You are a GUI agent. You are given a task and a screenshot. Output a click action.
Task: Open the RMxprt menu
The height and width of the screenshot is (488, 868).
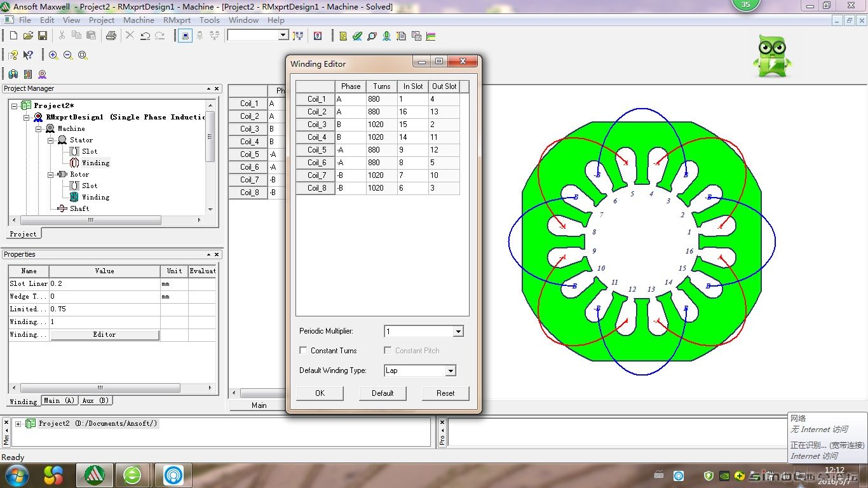(x=177, y=20)
